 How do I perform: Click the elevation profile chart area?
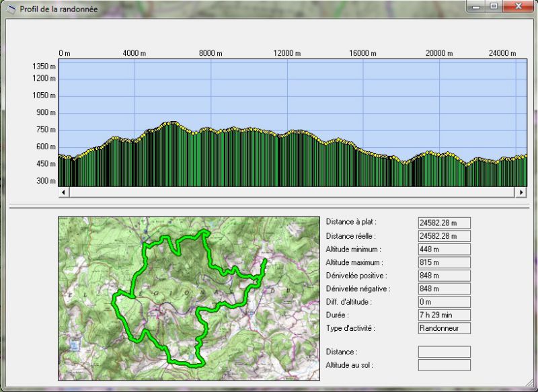293,123
